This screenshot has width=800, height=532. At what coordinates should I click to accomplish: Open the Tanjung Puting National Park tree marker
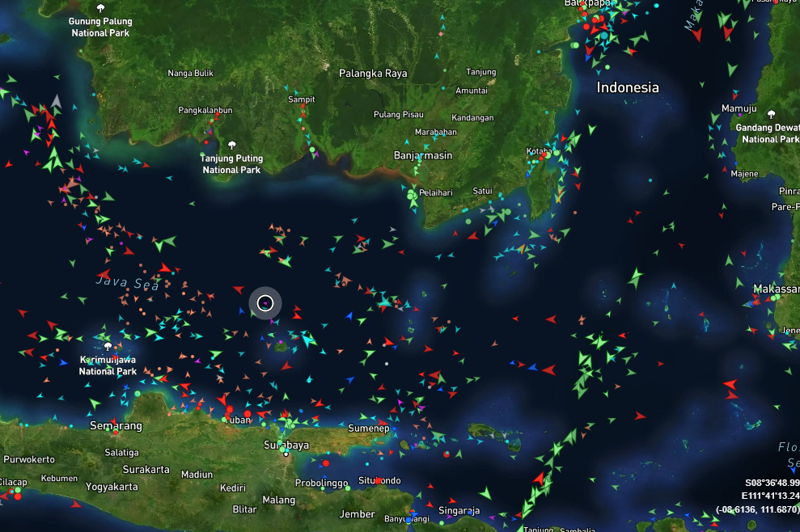[x=232, y=145]
